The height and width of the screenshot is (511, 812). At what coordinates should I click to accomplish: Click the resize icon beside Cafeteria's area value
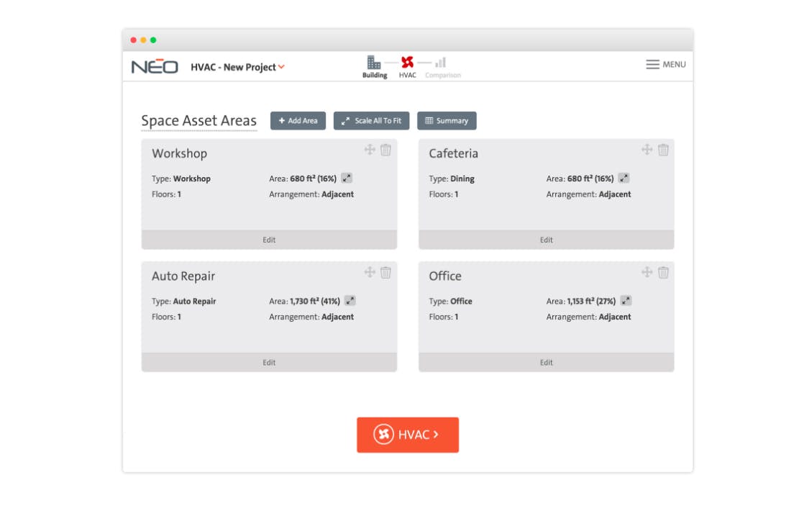(624, 178)
